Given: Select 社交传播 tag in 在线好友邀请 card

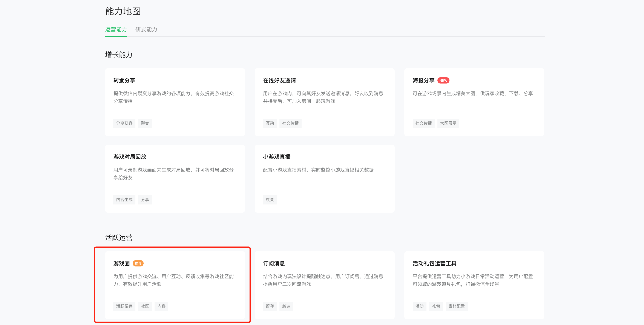Looking at the screenshot, I should tap(290, 123).
